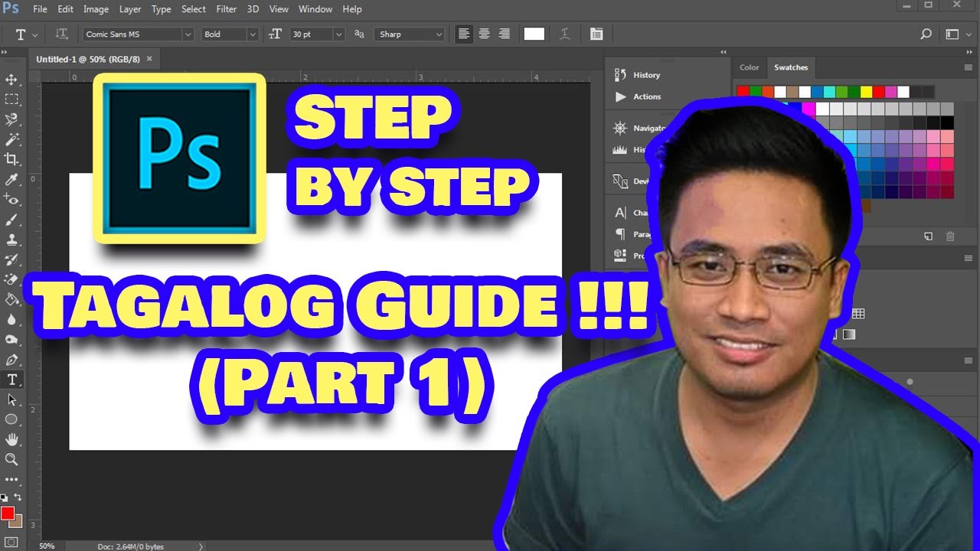The width and height of the screenshot is (980, 551).
Task: Toggle Quick Mask mode
Action: tap(11, 543)
